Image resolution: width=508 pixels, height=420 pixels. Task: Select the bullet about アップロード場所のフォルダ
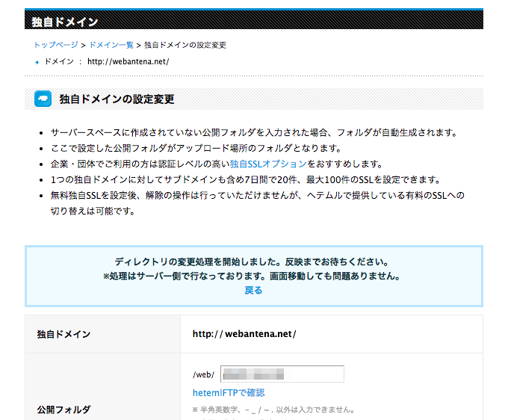(x=196, y=149)
